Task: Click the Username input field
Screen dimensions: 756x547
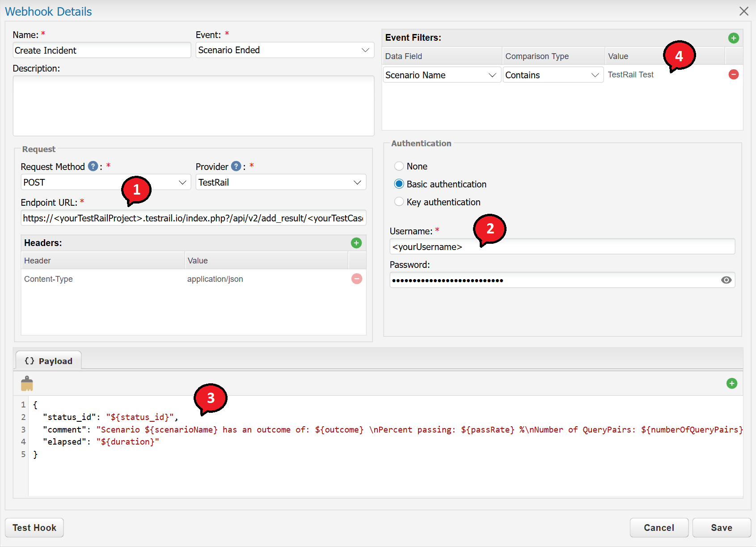Action: pyautogui.click(x=562, y=246)
